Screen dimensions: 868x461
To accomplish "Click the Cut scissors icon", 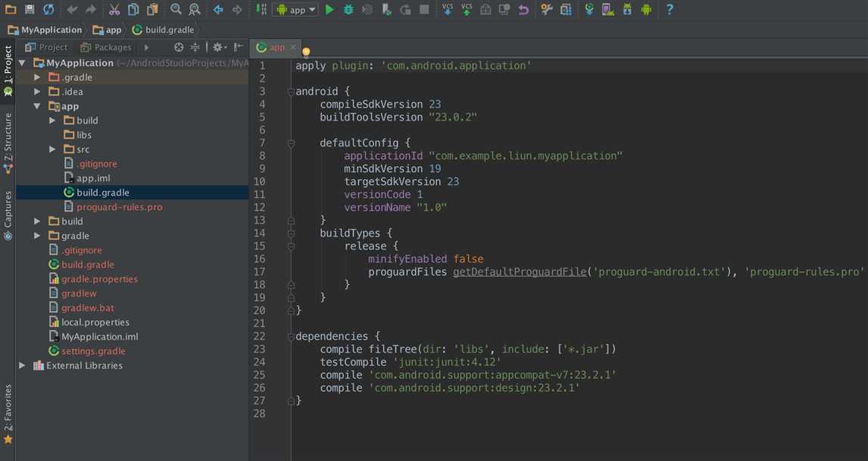I will point(114,9).
